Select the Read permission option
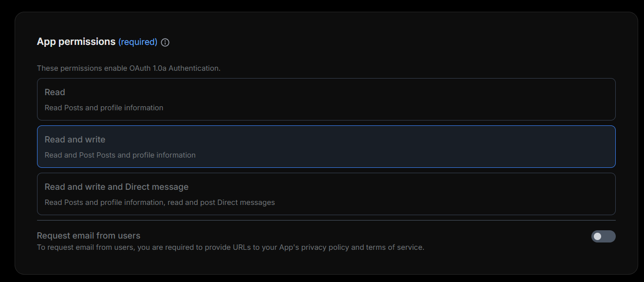This screenshot has height=282, width=644. (x=326, y=99)
